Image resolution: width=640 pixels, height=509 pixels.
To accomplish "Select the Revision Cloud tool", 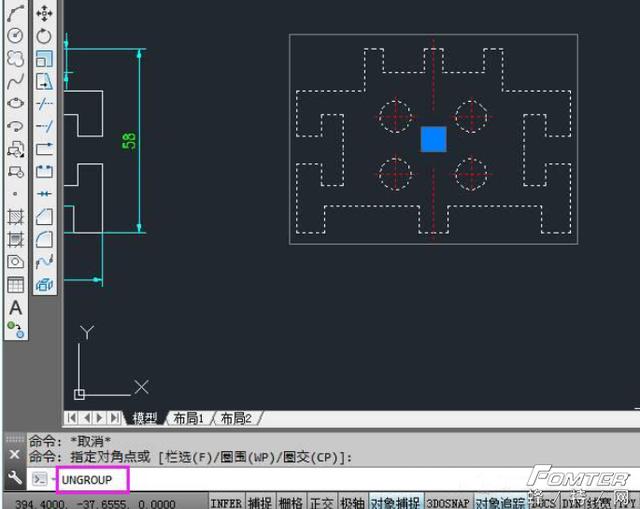I will (16, 58).
